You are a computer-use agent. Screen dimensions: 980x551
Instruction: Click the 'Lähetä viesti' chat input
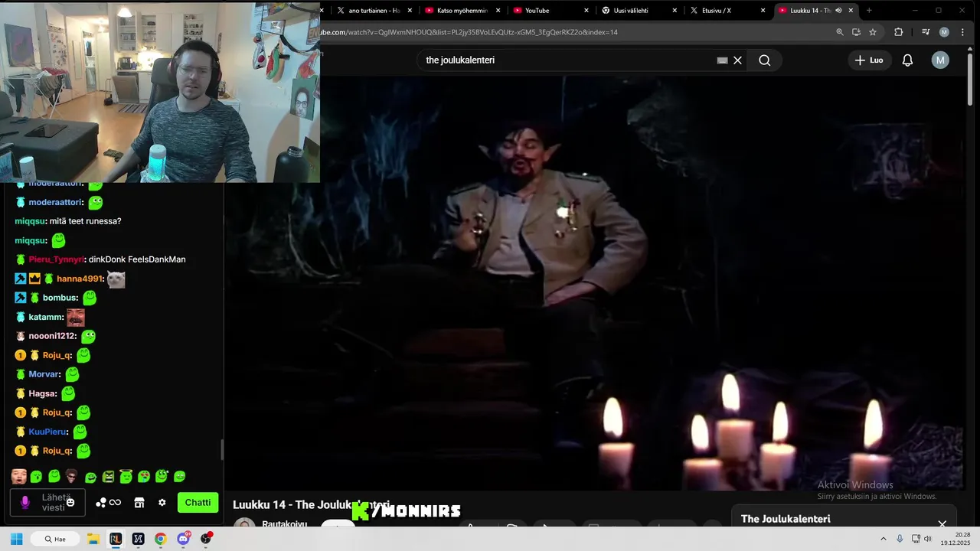click(x=47, y=503)
